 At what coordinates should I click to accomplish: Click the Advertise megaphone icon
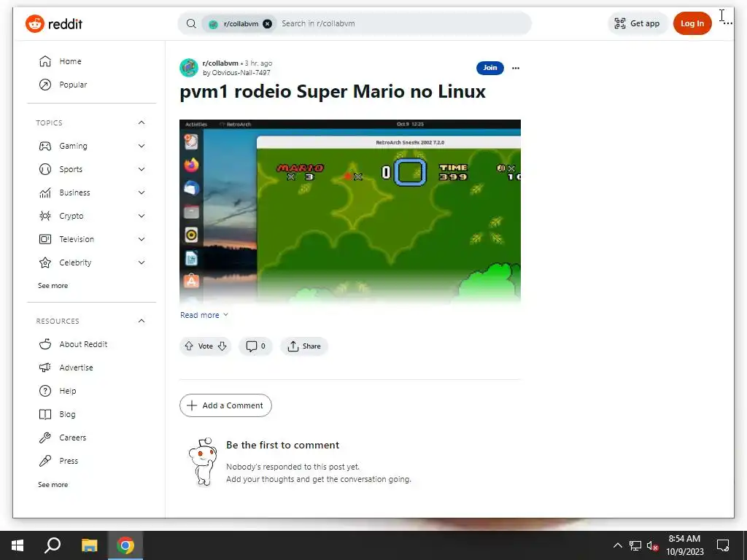pos(44,367)
